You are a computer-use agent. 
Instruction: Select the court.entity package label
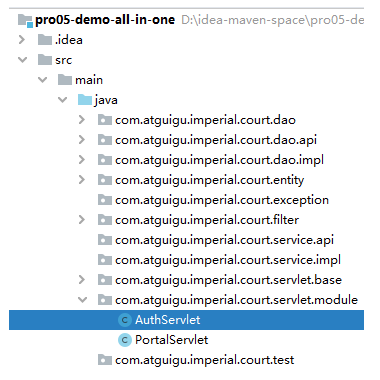(x=209, y=180)
